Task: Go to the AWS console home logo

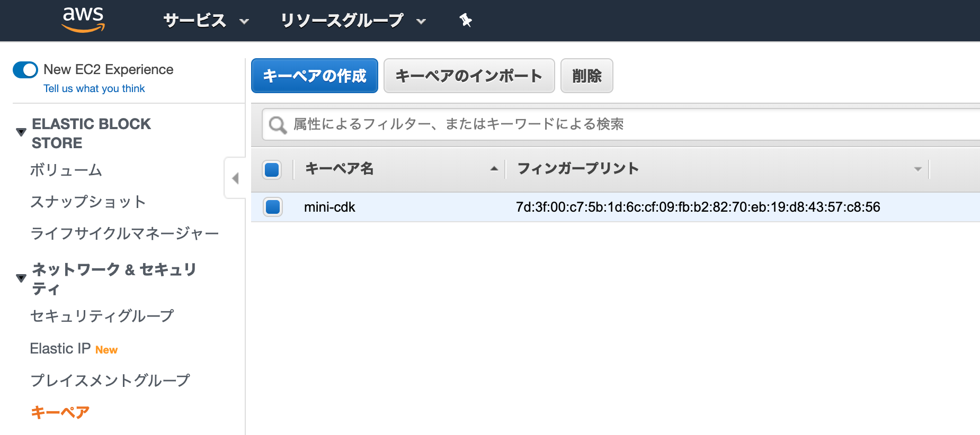Action: click(x=83, y=20)
